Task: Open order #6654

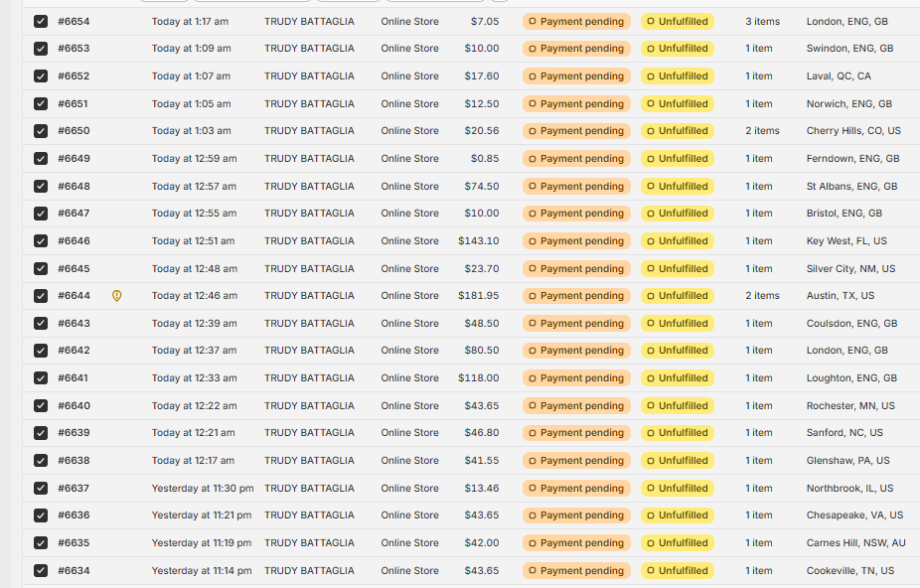Action: [74, 22]
